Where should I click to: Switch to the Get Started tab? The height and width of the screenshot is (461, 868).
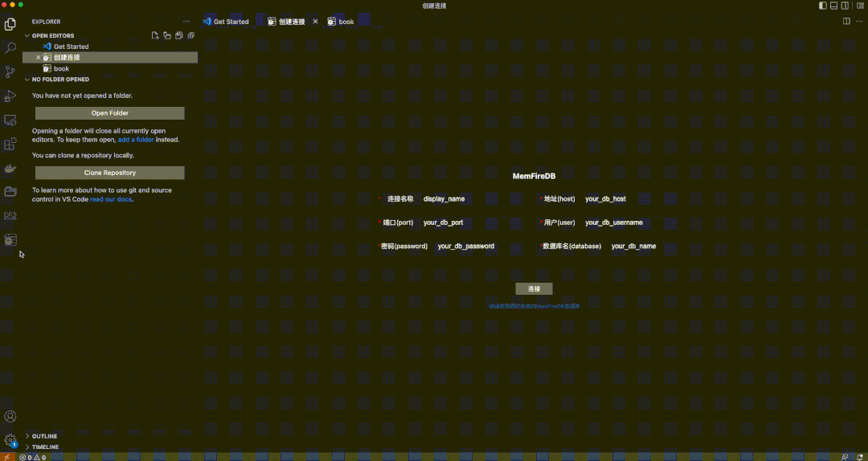[227, 22]
